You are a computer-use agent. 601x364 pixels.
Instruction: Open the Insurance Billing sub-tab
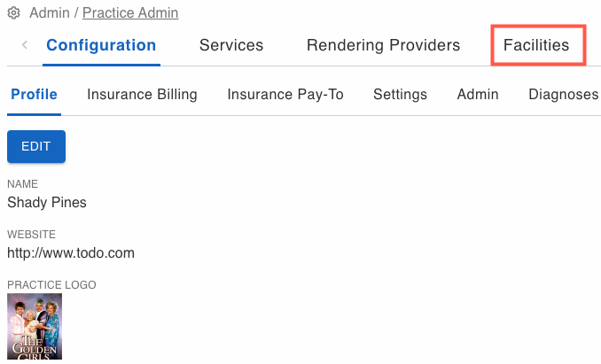142,94
